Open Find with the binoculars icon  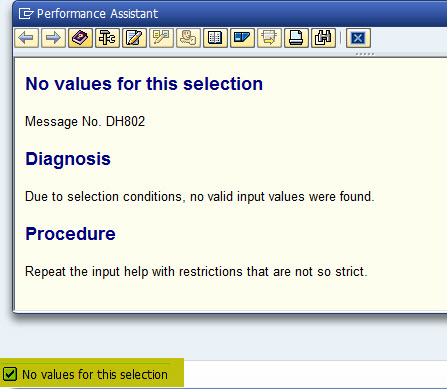pyautogui.click(x=323, y=38)
